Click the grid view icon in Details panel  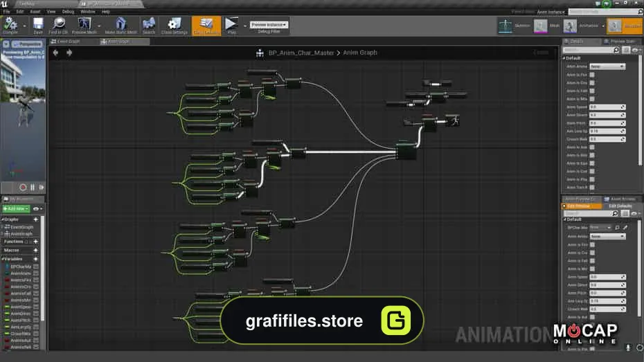point(626,50)
